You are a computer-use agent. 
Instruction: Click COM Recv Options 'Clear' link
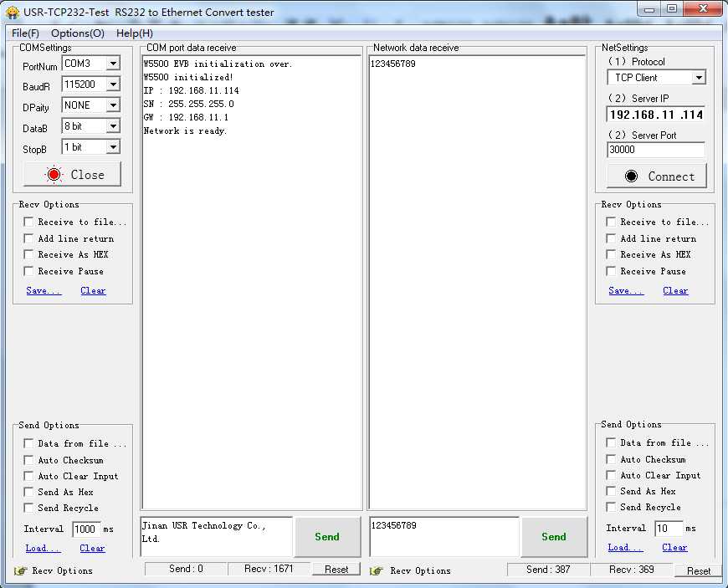tap(93, 290)
